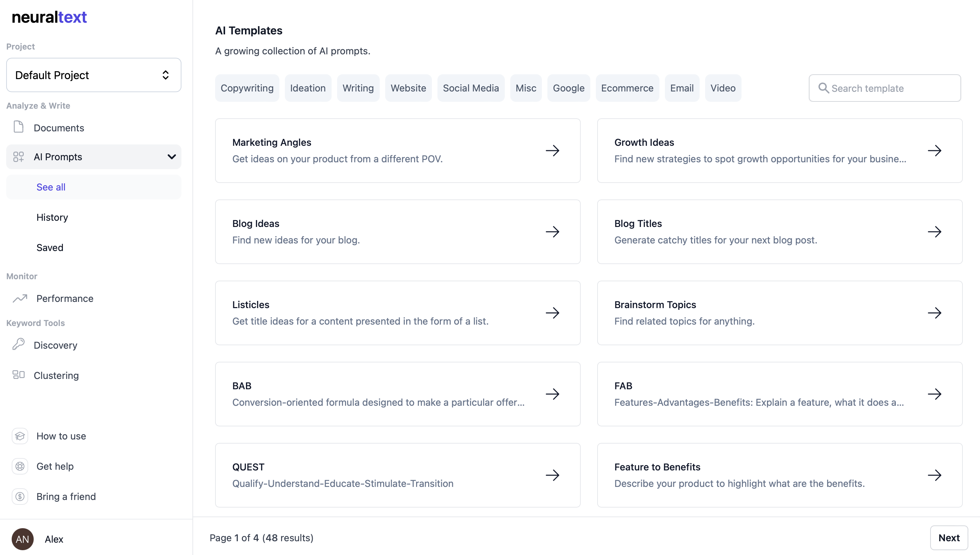
Task: Go to the Next results page
Action: pos(948,537)
